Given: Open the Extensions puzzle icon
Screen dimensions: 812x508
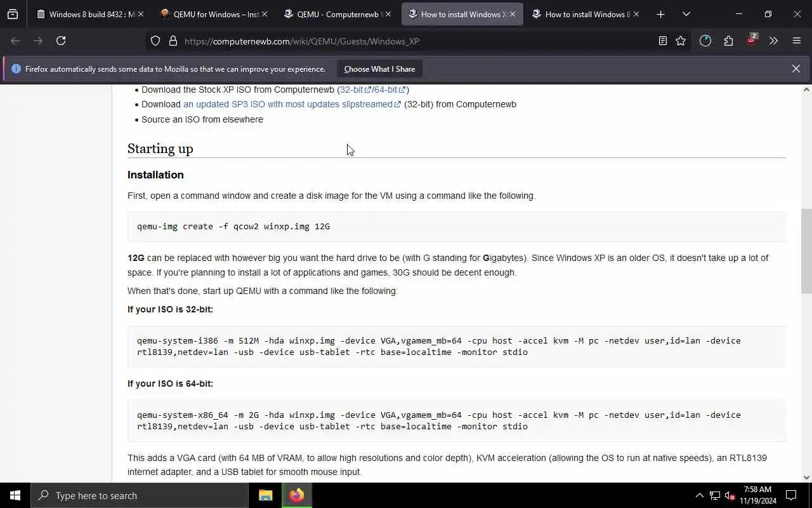Looking at the screenshot, I should pos(728,41).
